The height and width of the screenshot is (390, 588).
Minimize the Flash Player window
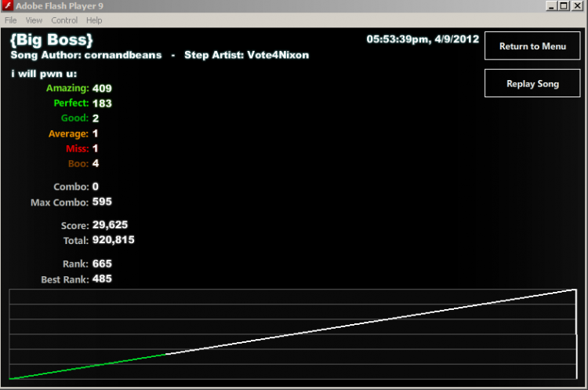coord(551,5)
